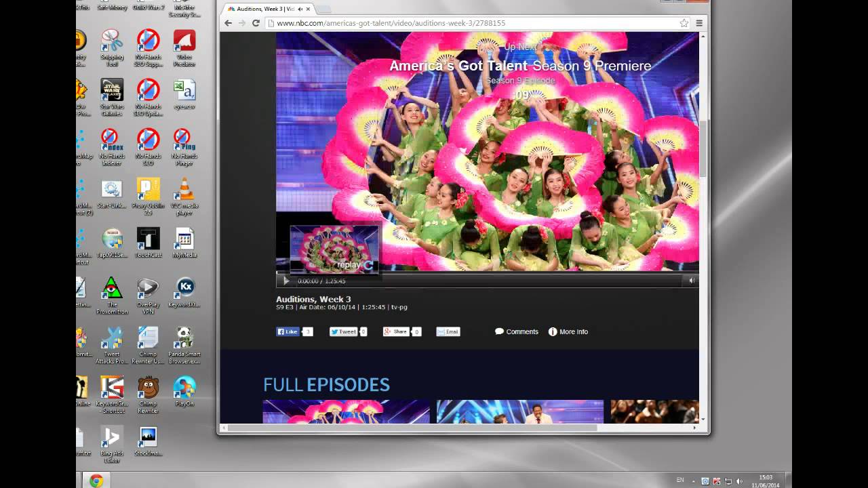Click the Google+ Share button
Image resolution: width=868 pixels, height=488 pixels.
[396, 331]
